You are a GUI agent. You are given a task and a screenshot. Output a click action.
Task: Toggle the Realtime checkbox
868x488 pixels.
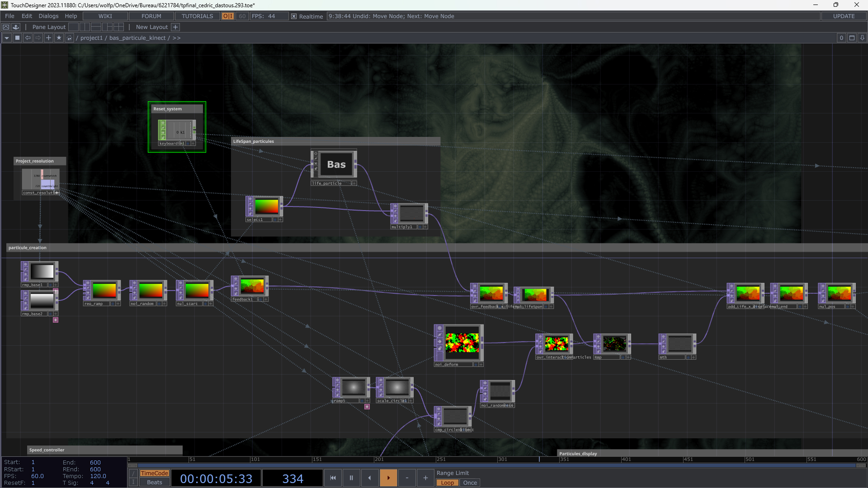294,16
